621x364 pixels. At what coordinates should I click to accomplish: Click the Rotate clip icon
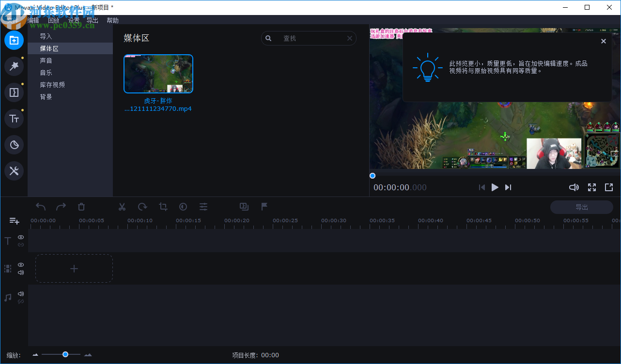[142, 207]
